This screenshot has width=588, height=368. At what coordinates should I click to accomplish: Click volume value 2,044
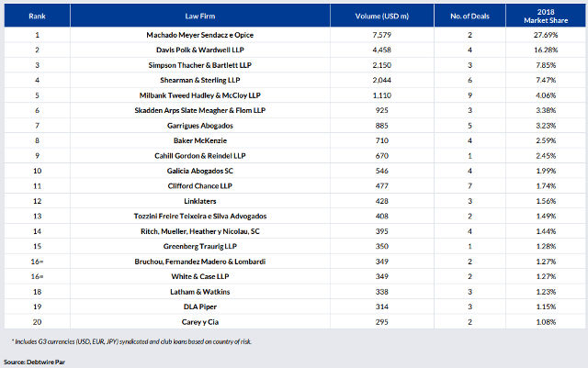tap(382, 80)
